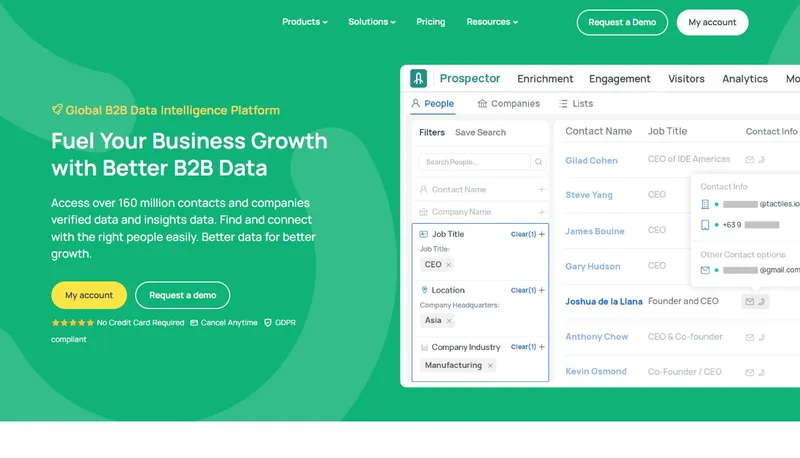This screenshot has height=458, width=800.
Task: Open the Solutions dropdown menu
Action: pyautogui.click(x=371, y=22)
